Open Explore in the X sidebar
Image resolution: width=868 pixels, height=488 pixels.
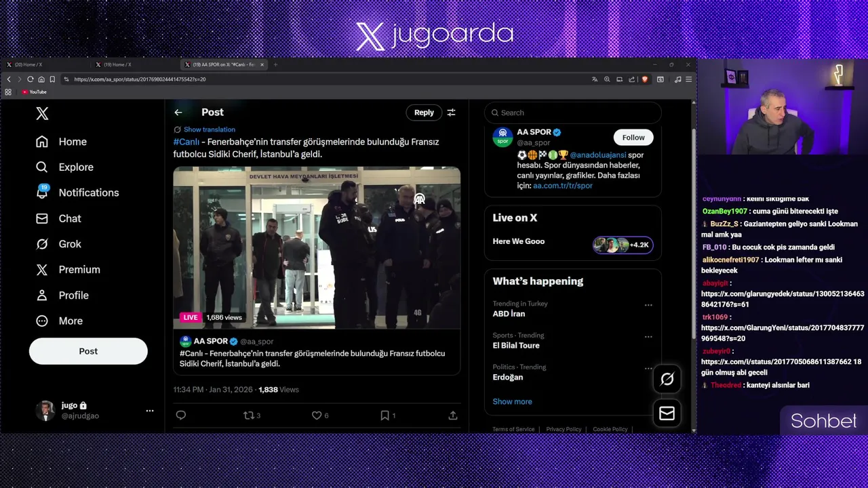click(x=64, y=167)
